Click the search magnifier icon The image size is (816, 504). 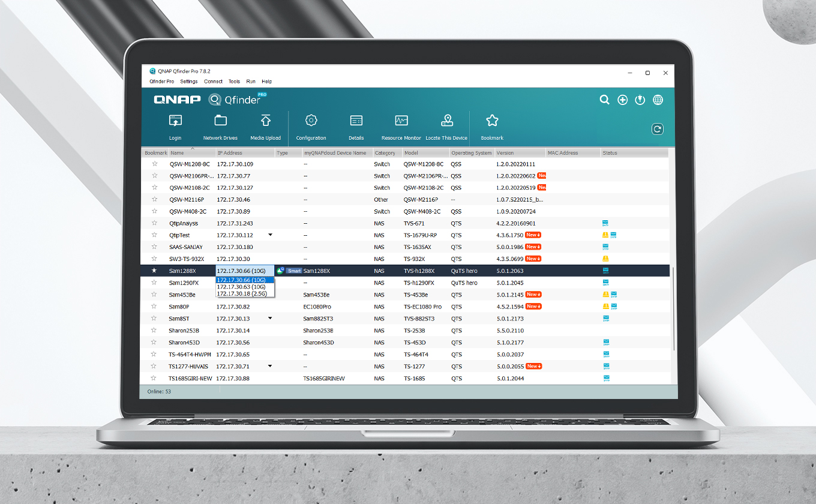(x=605, y=100)
